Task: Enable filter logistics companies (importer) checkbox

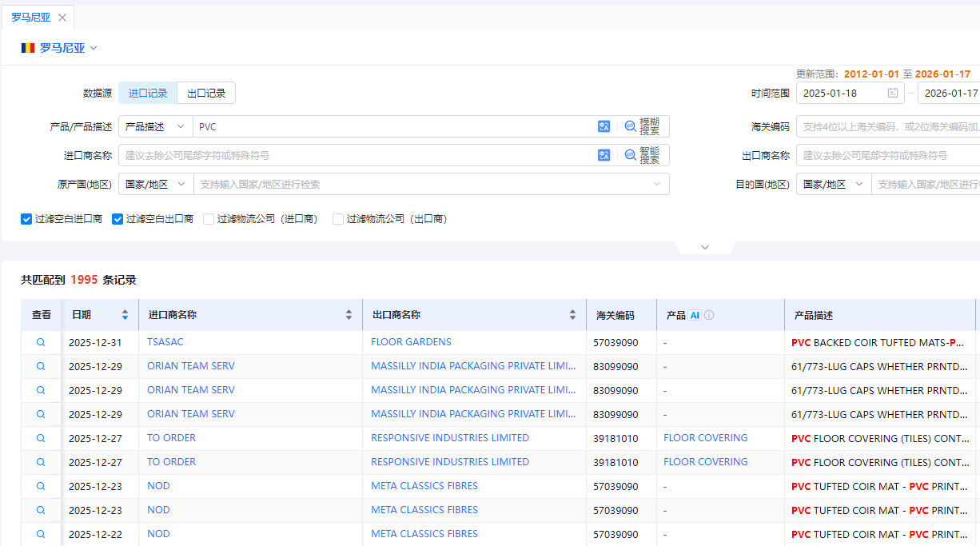Action: [x=209, y=219]
